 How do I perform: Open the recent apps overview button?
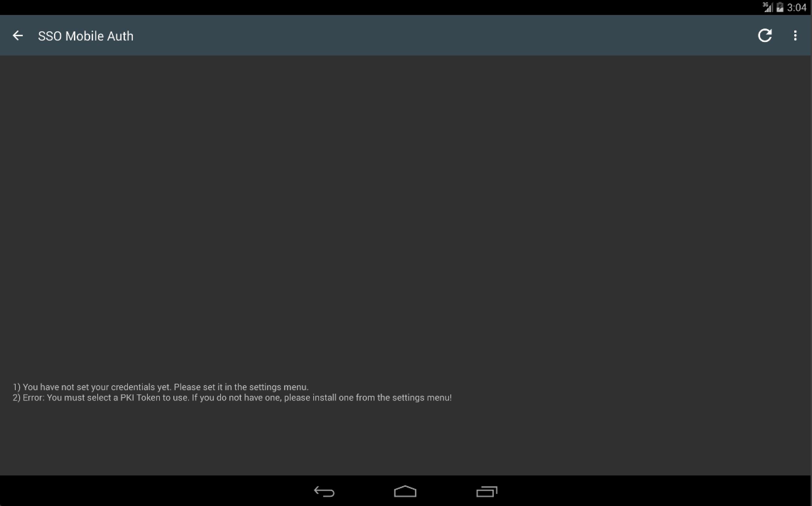[487, 491]
